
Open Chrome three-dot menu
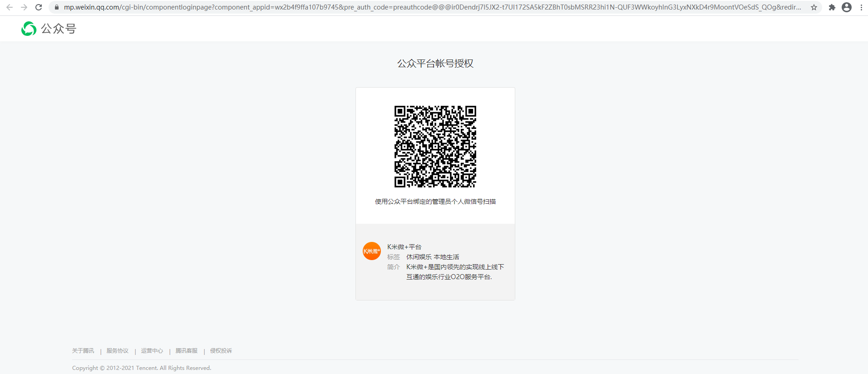click(861, 7)
